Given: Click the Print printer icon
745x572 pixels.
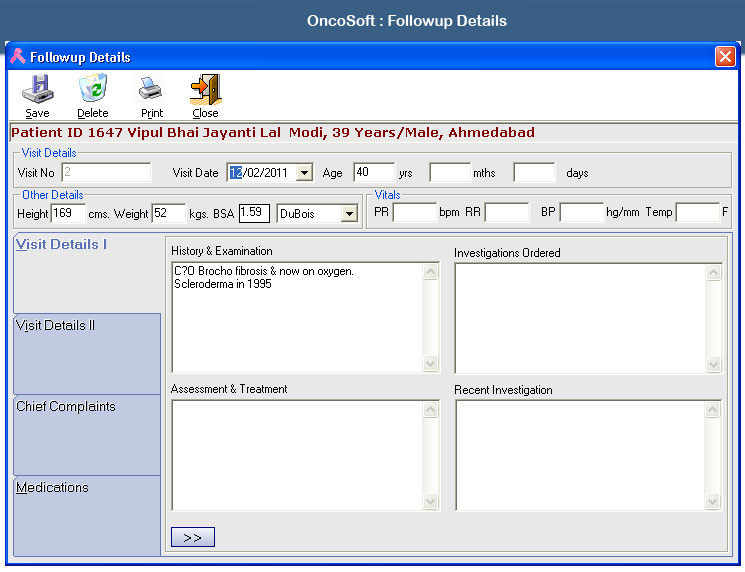Looking at the screenshot, I should (x=151, y=89).
